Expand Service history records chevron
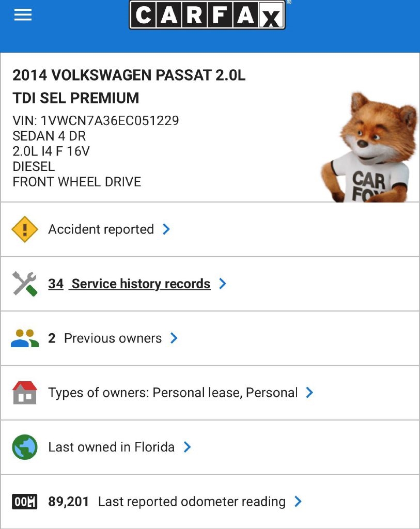 [x=223, y=284]
